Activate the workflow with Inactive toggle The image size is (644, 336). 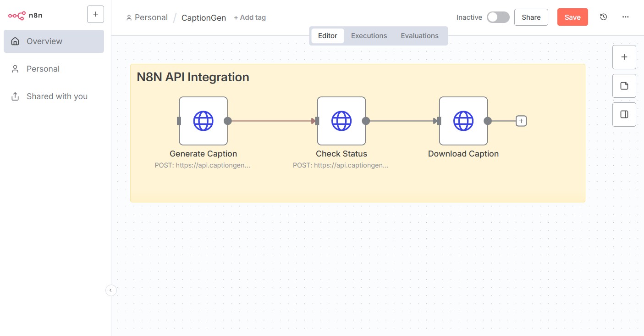coord(498,17)
